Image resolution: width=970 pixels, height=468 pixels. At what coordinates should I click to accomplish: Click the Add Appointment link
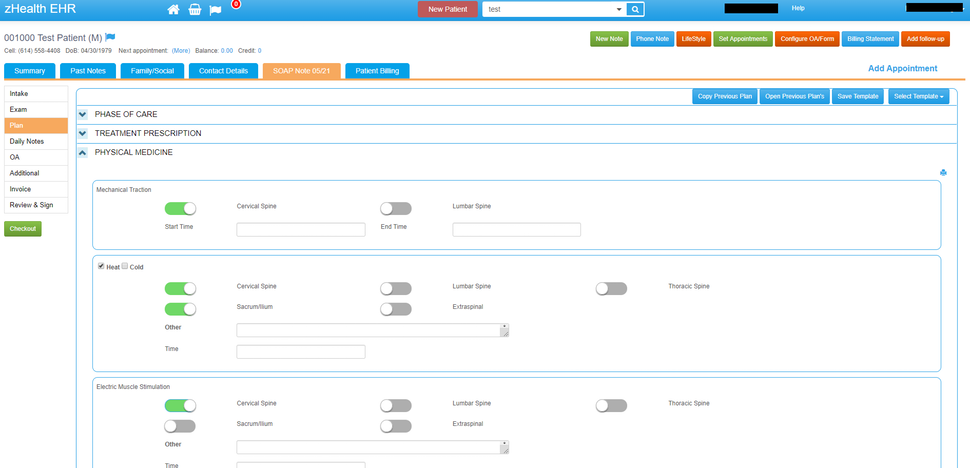click(x=903, y=69)
